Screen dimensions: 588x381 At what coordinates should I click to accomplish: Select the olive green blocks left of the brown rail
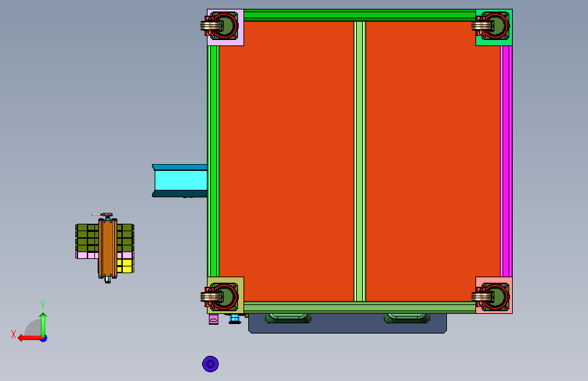coord(87,238)
